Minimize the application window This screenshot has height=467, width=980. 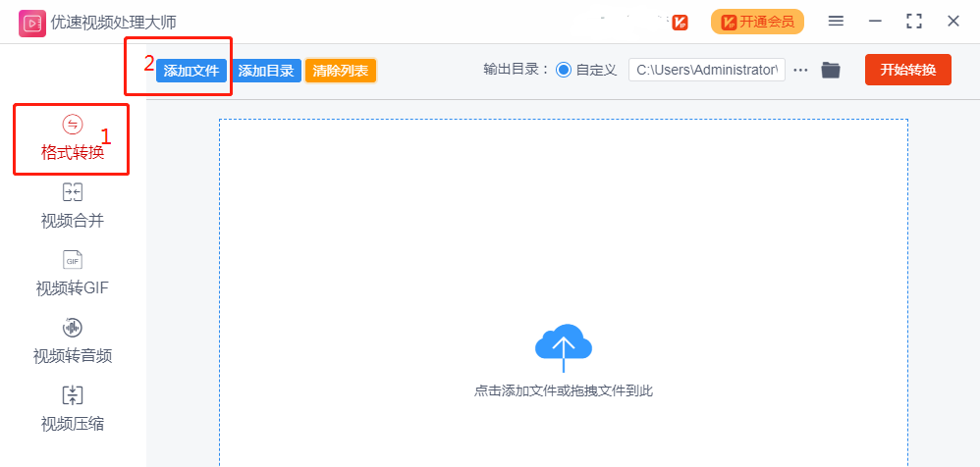pyautogui.click(x=875, y=21)
